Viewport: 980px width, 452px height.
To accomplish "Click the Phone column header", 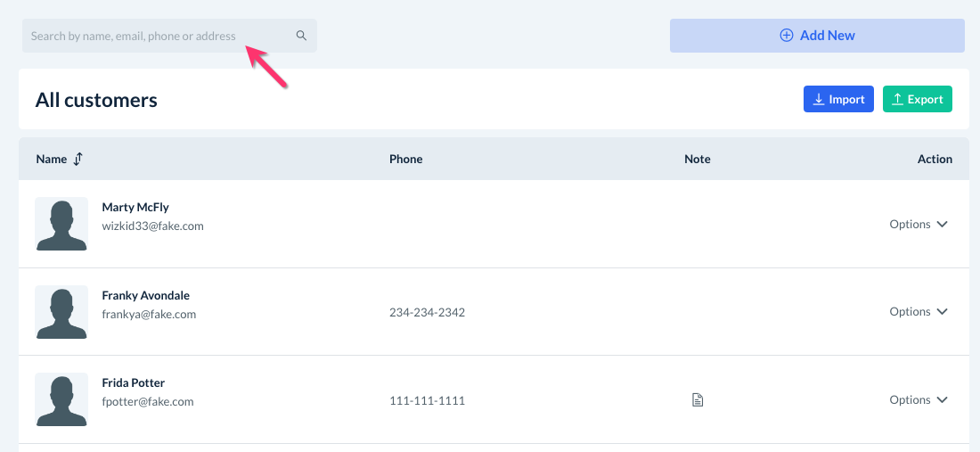I will 405,160.
